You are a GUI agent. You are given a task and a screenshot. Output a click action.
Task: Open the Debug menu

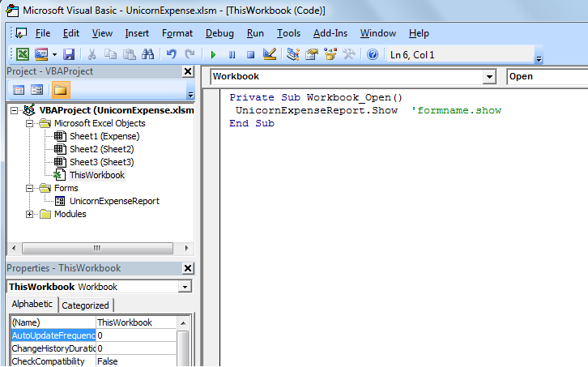pyautogui.click(x=219, y=33)
